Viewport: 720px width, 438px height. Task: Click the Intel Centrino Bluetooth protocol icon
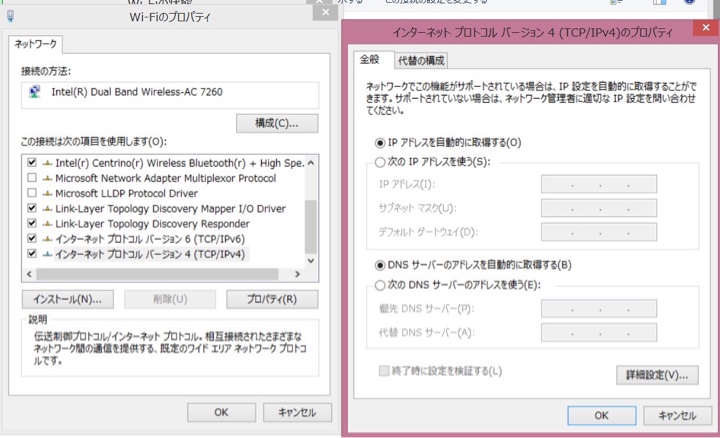click(x=47, y=163)
